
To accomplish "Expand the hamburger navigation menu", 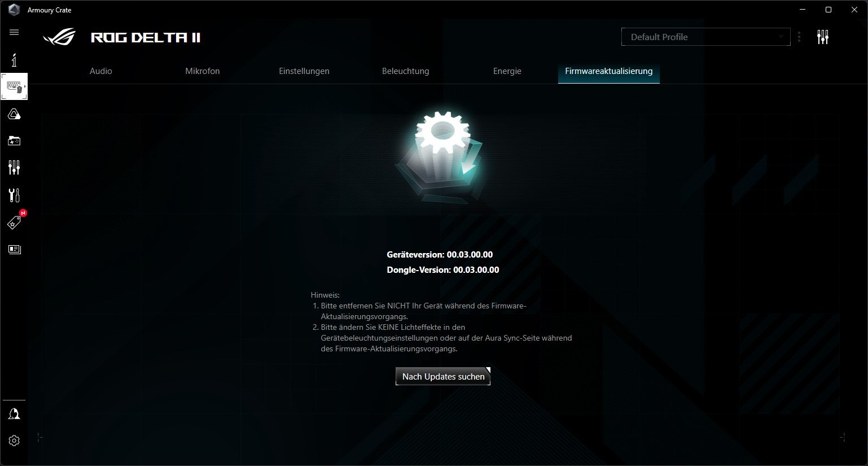I will (14, 32).
